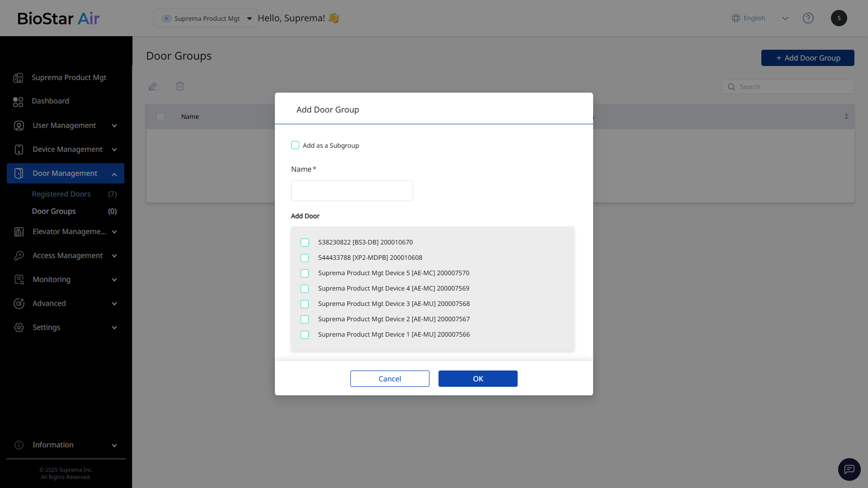Open the chat support bubble icon
This screenshot has width=868, height=488.
tap(849, 469)
